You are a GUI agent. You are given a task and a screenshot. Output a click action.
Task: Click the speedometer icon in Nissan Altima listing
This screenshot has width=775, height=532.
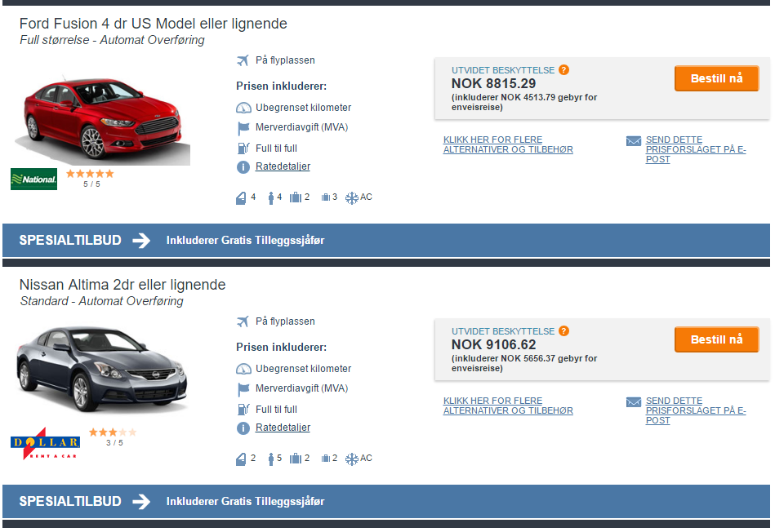[243, 369]
